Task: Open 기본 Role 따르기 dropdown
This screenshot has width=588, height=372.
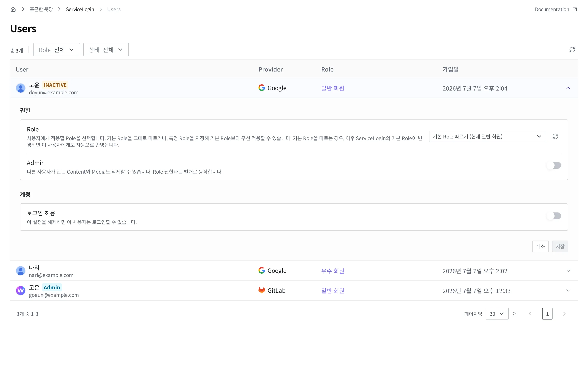Action: 487,136
